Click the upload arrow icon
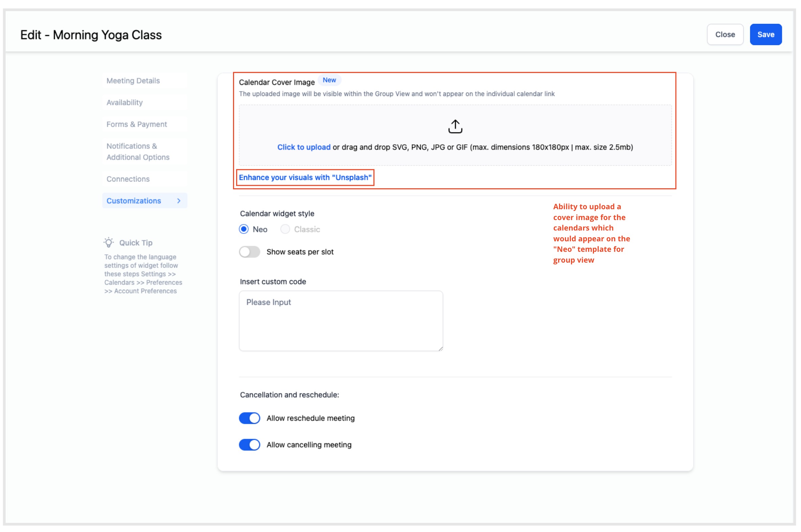The height and width of the screenshot is (532, 801). pyautogui.click(x=455, y=126)
